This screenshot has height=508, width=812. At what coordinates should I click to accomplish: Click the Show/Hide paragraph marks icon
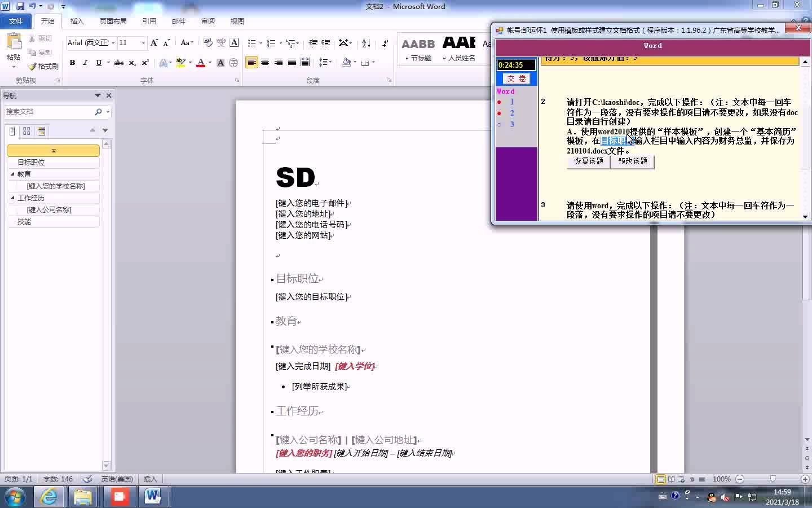coord(385,43)
